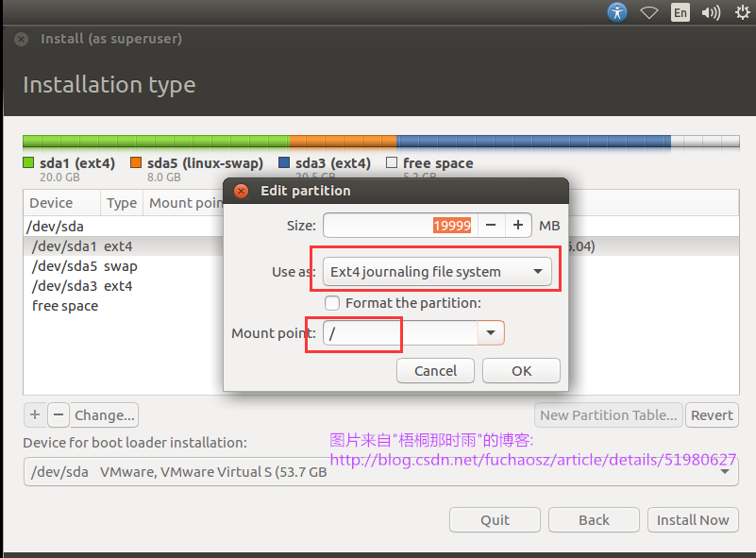Open the accessibility menu icon

(616, 12)
